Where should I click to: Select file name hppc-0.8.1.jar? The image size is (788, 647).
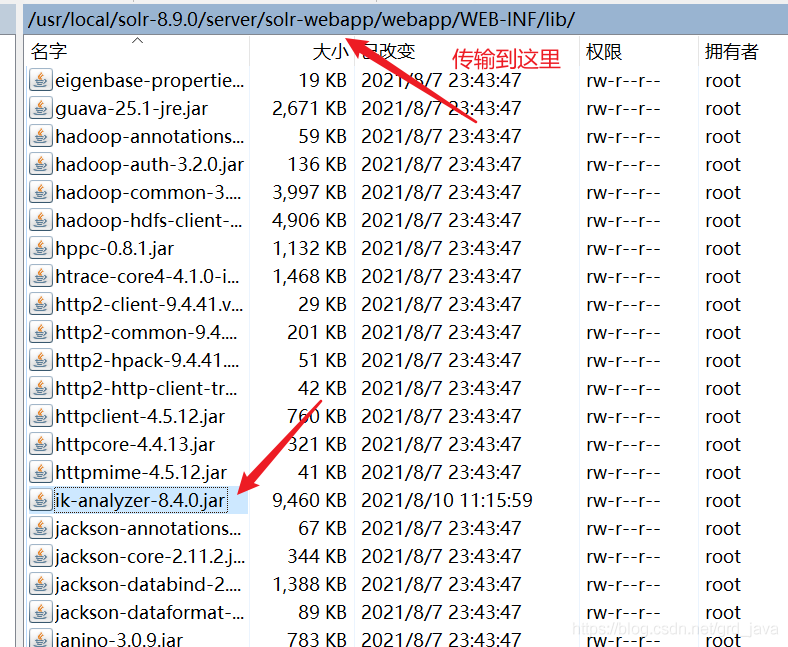(115, 249)
